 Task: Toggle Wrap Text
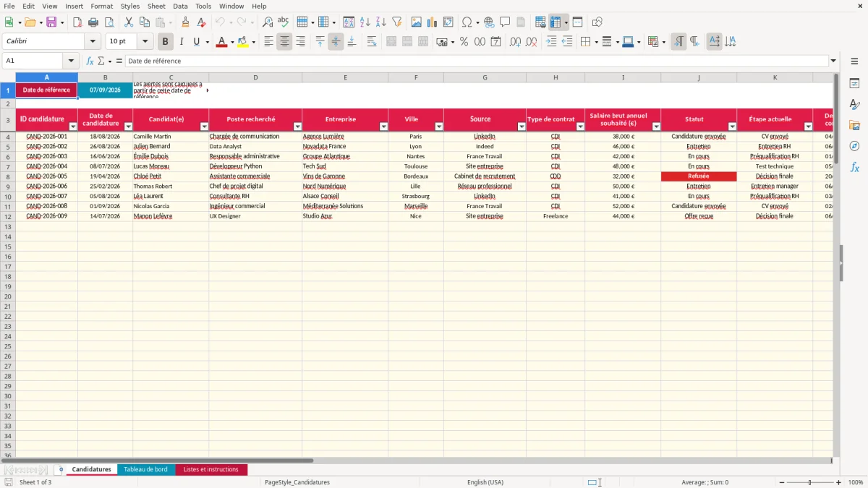tap(372, 42)
